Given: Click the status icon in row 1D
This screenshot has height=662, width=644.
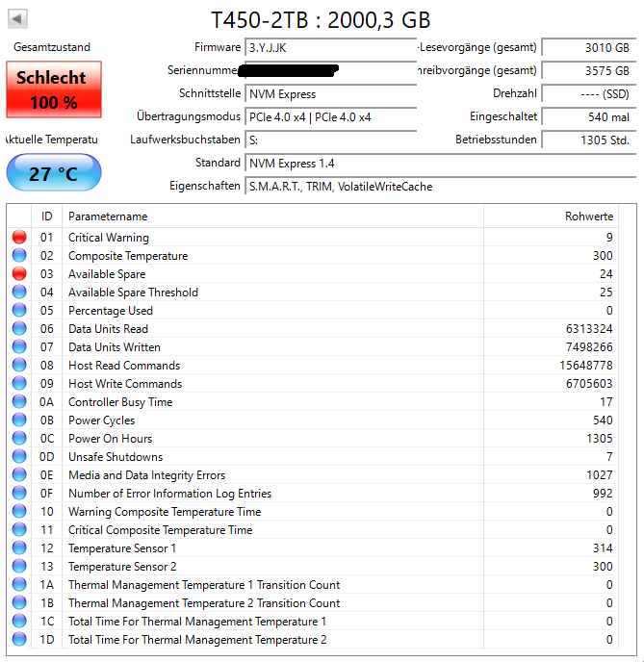Looking at the screenshot, I should pos(19,640).
